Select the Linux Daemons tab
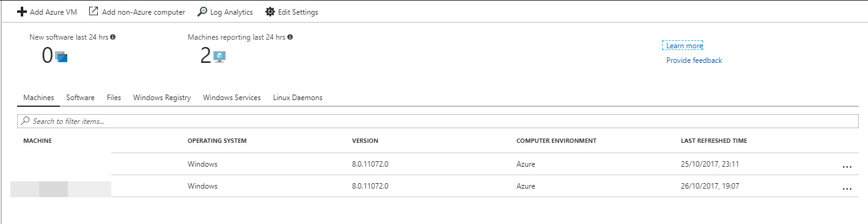Viewport: 868px width, 224px height. 298,98
